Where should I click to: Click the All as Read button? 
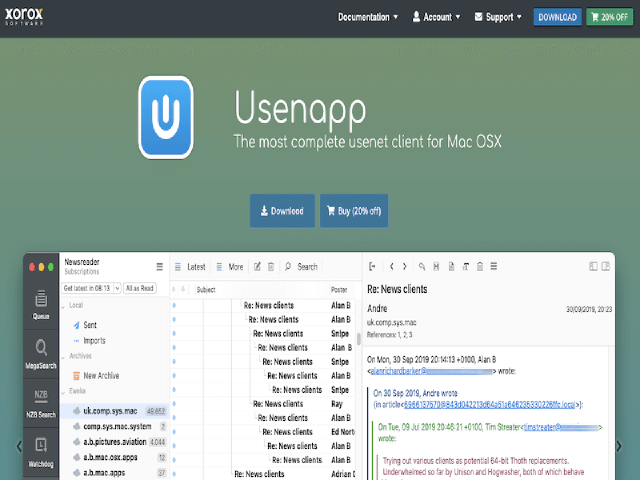point(140,288)
